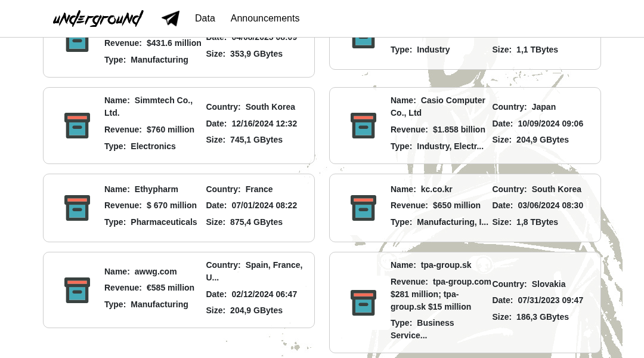Click Revenue $431.6 million text
Screen dimensions: 644x358
tap(153, 43)
